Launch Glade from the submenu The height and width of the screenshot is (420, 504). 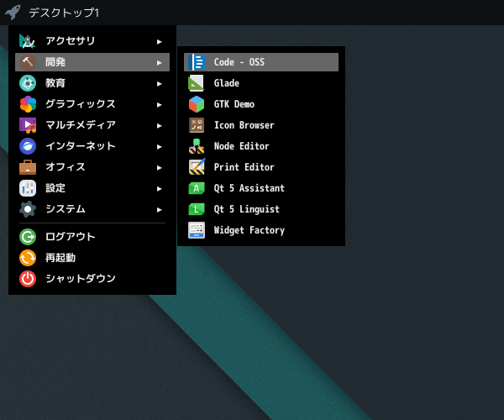(x=261, y=83)
